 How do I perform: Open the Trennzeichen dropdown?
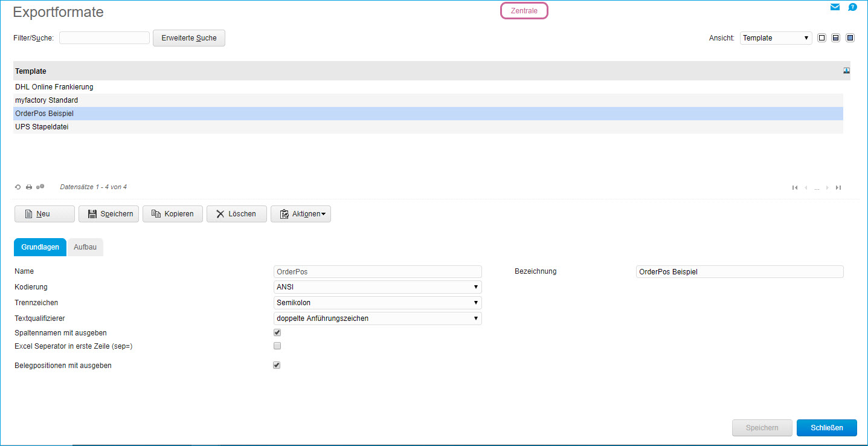click(376, 302)
